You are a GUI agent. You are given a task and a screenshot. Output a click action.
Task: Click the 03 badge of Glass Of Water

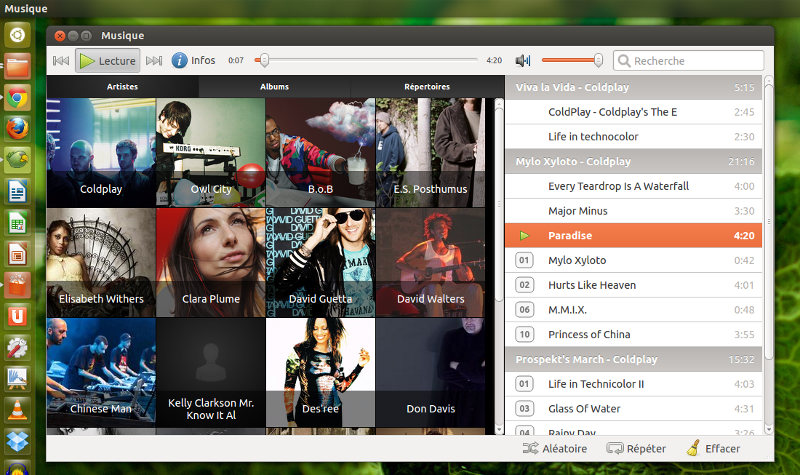(x=524, y=409)
